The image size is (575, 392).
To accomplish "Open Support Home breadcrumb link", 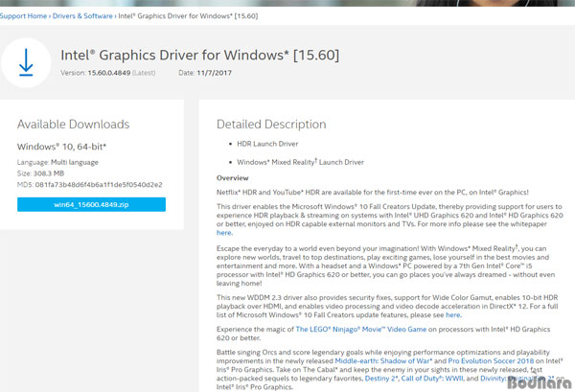I will point(23,16).
